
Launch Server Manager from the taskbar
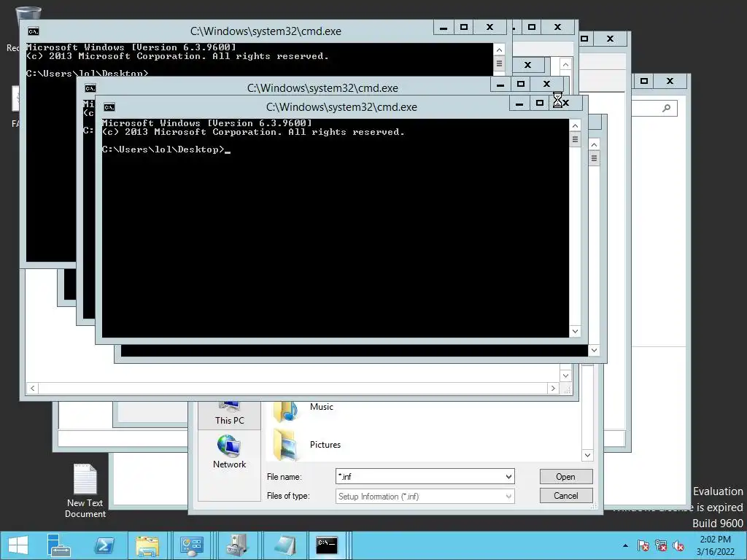pyautogui.click(x=59, y=545)
